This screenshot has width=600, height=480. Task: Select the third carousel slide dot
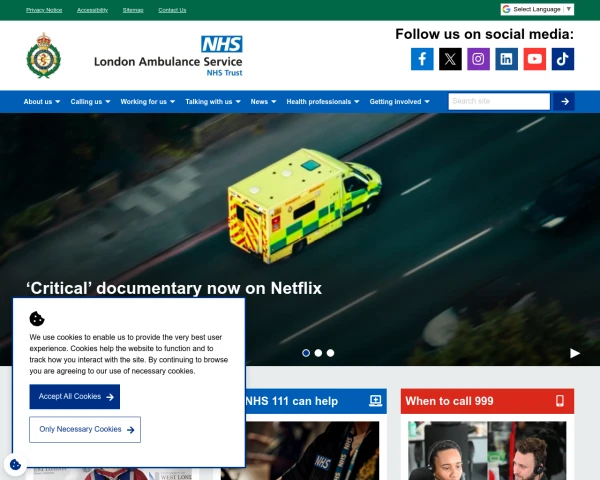[331, 353]
